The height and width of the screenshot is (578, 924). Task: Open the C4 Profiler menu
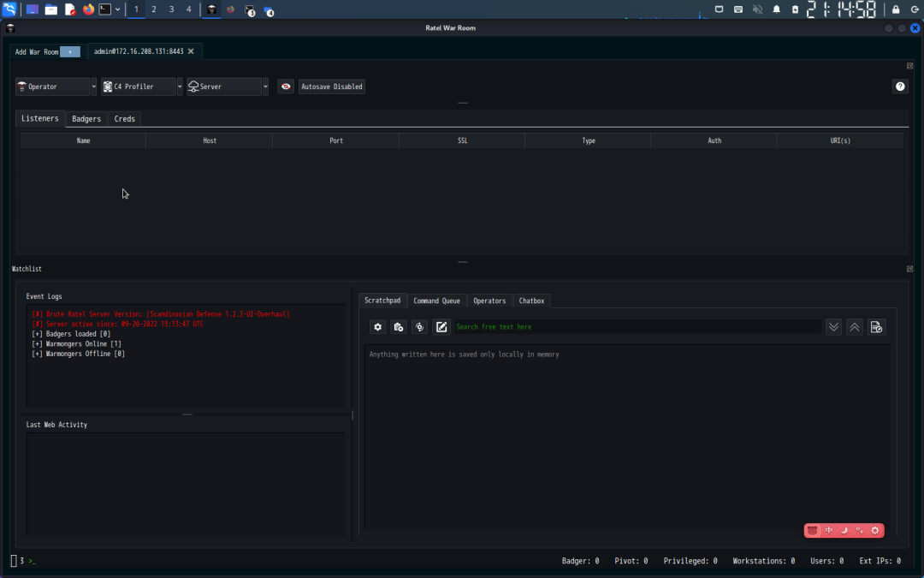(x=139, y=86)
